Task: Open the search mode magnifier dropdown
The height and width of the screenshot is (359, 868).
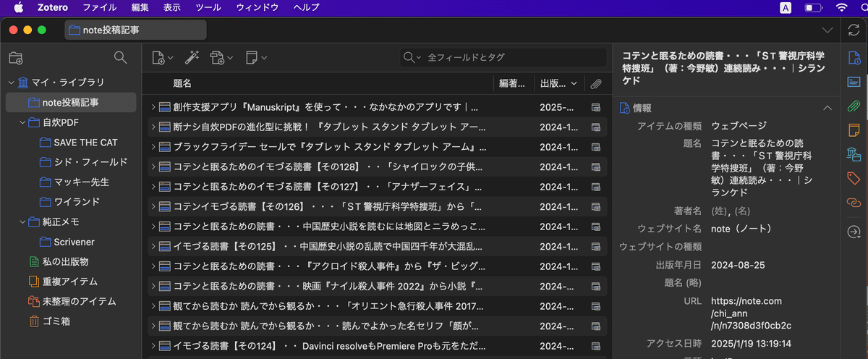Action: pos(413,57)
